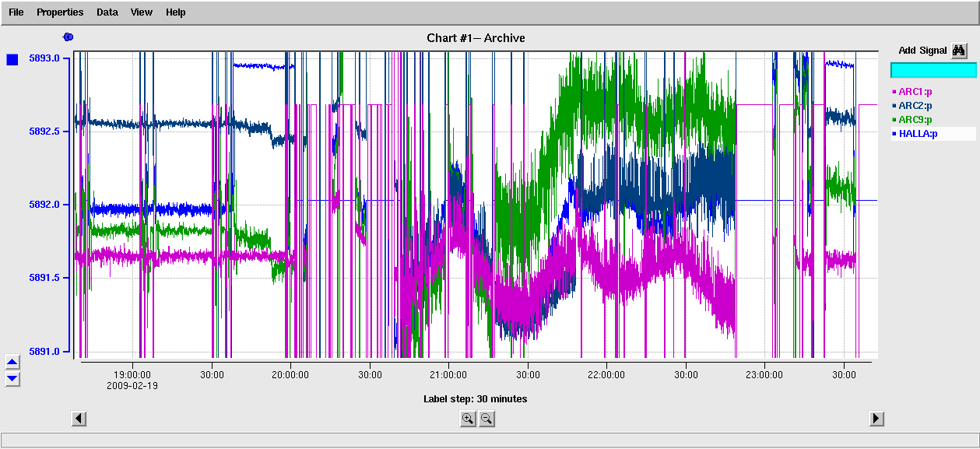Shift Y axis up with up arrow
Screen dimensions: 980x449
point(12,363)
